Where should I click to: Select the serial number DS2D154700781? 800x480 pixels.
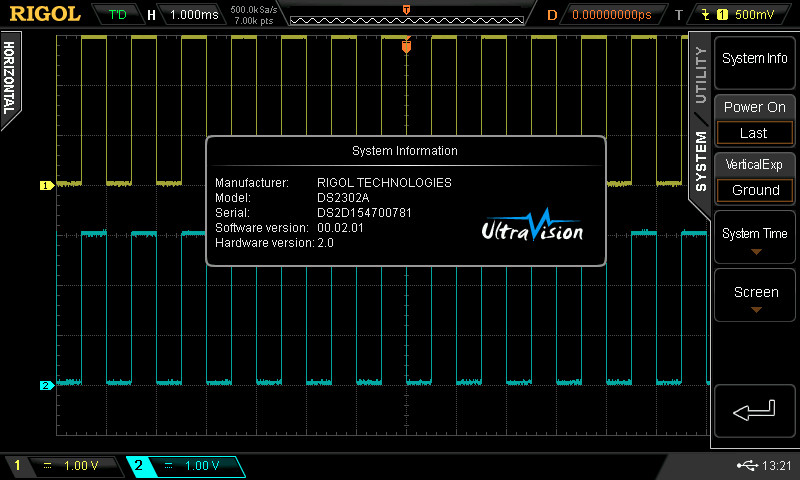click(364, 213)
